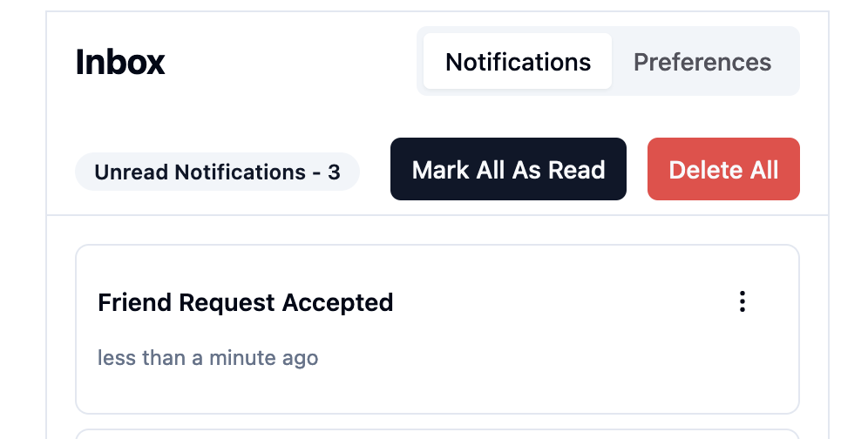Click the unread count pill showing 3
The image size is (868, 439).
[x=217, y=172]
